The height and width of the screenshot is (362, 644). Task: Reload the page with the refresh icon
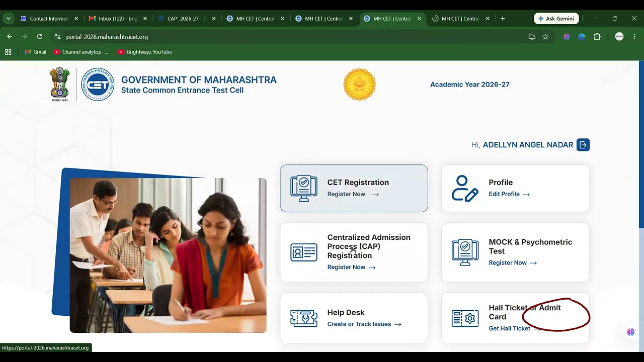[x=40, y=37]
